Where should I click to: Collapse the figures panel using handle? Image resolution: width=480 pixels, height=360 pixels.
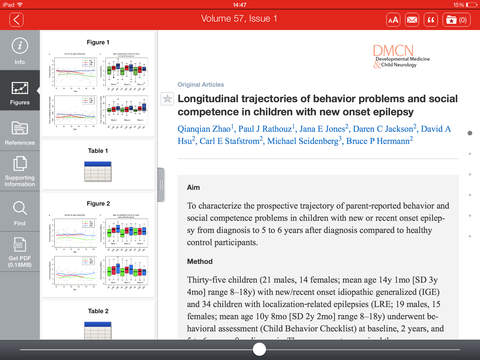click(161, 185)
